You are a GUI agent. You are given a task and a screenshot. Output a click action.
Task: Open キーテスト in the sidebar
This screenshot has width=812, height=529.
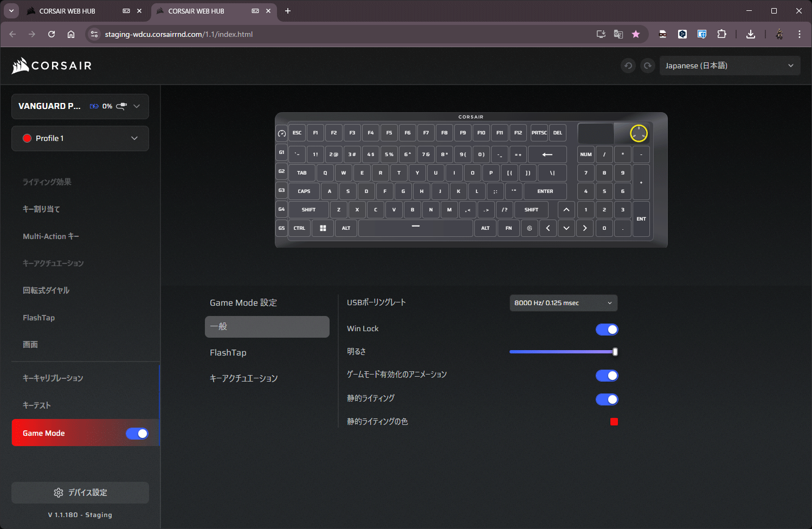pos(37,405)
